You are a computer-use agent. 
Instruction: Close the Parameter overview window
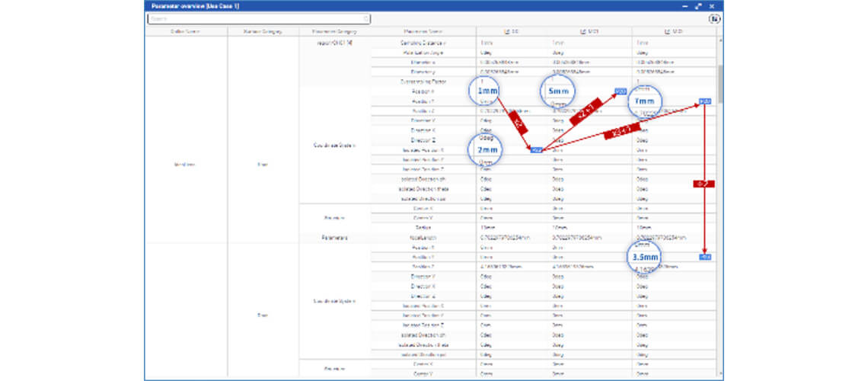click(x=713, y=5)
